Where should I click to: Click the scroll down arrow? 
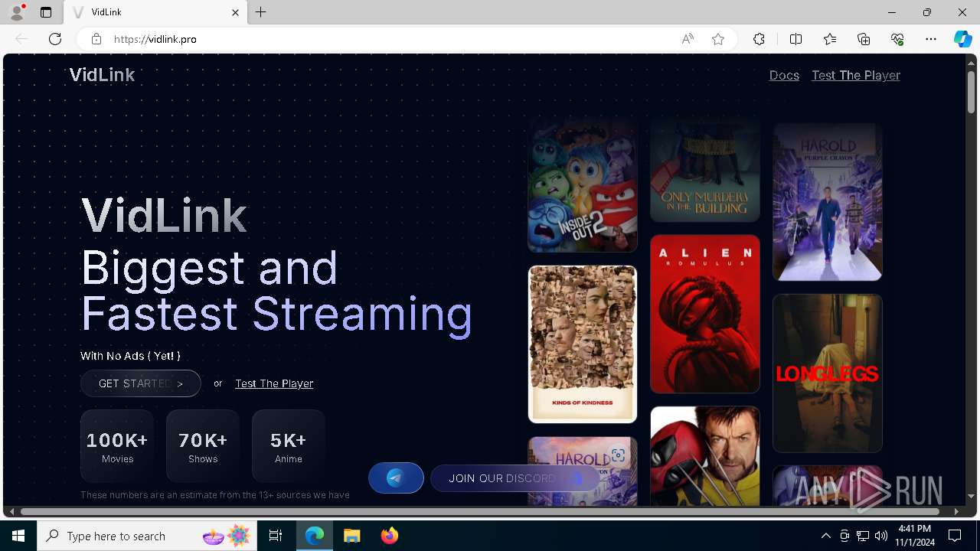pos(972,497)
